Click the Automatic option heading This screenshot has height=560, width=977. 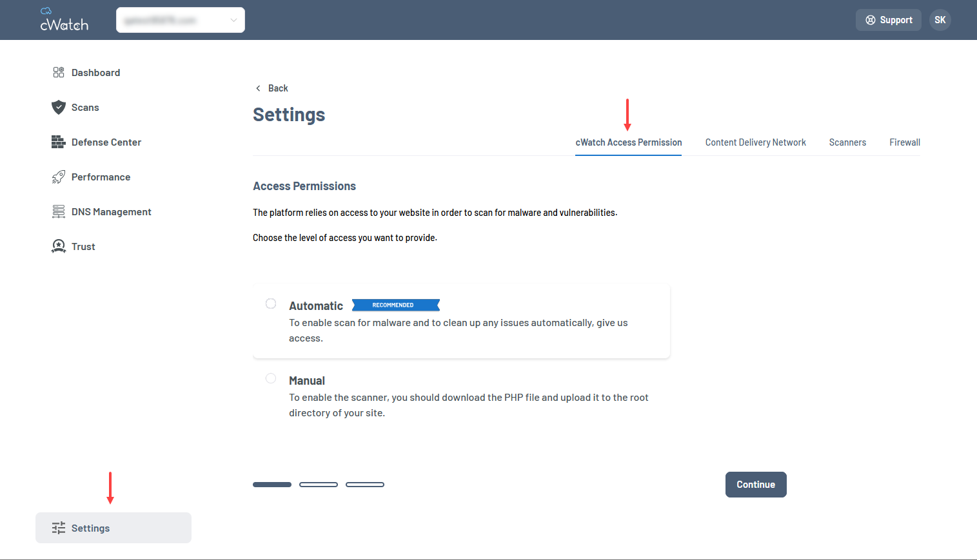[x=316, y=306]
